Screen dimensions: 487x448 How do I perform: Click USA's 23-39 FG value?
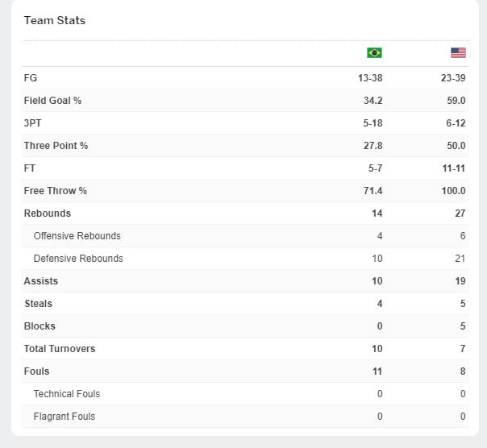(x=453, y=78)
